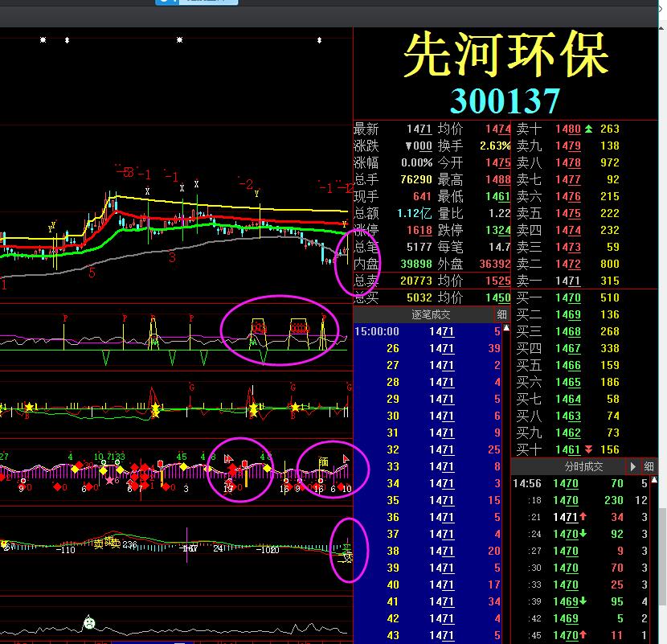Click tick row 41 with volume 34

[x=428, y=601]
